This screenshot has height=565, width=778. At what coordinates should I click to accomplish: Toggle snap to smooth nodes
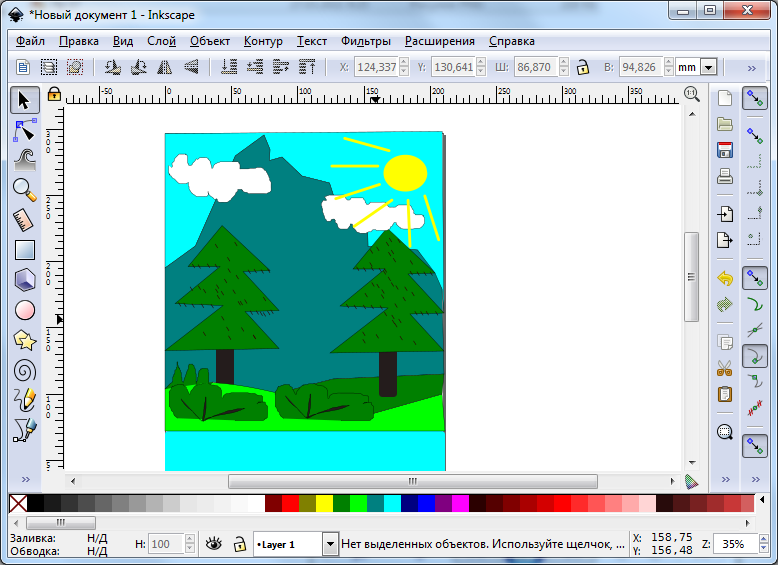click(x=755, y=381)
